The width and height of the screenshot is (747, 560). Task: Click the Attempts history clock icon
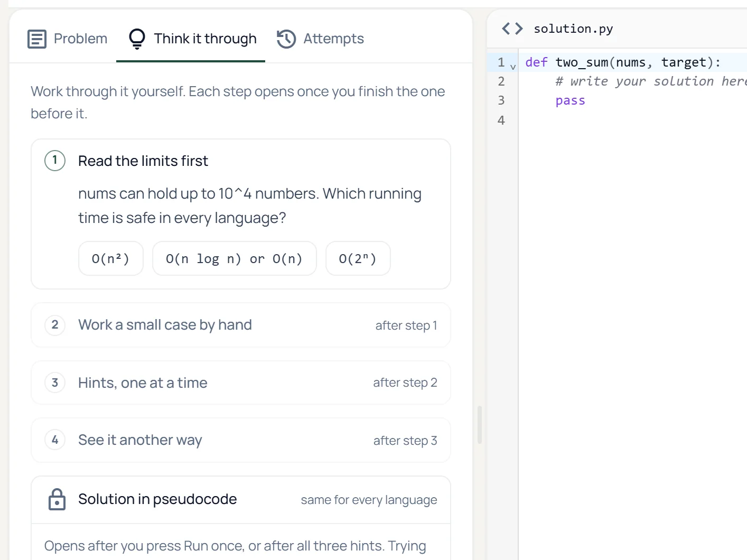click(286, 39)
